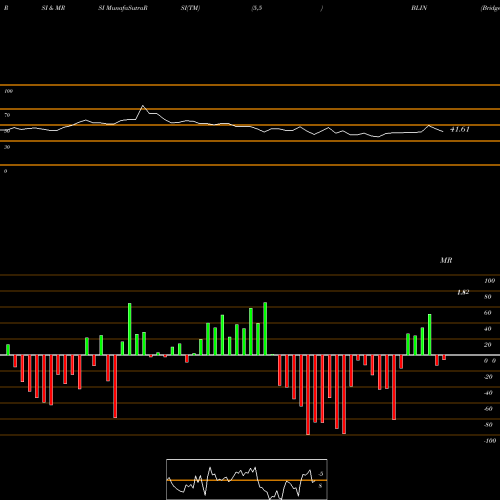
Task: Click the MR axis label -80
Action: [x=488, y=425]
